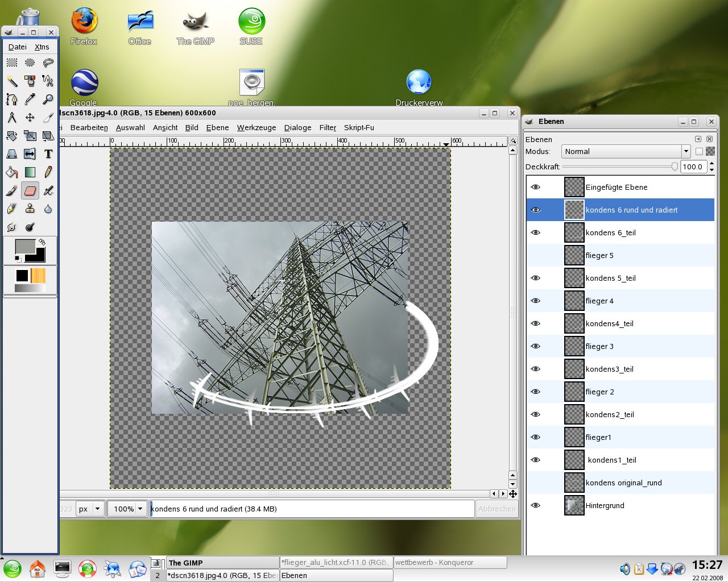Open the Xtns menu in toolbox
This screenshot has width=728, height=582.
click(42, 47)
